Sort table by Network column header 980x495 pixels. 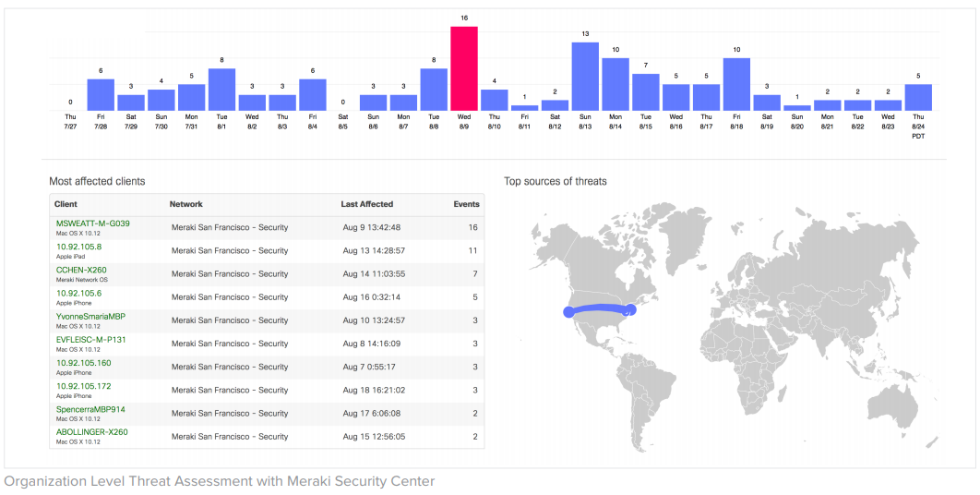(185, 204)
